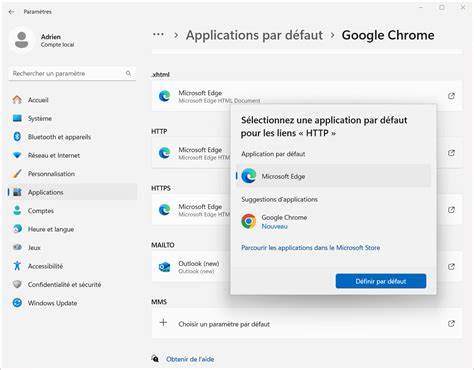Click the Réseau et Internet wifi icon
This screenshot has width=474, height=370.
tap(17, 155)
